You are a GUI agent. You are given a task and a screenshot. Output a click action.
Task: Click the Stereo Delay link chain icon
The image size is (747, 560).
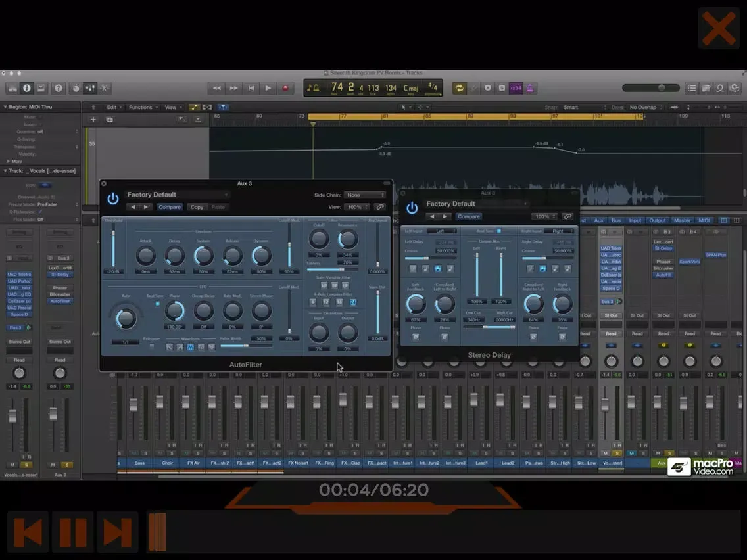[x=567, y=216]
